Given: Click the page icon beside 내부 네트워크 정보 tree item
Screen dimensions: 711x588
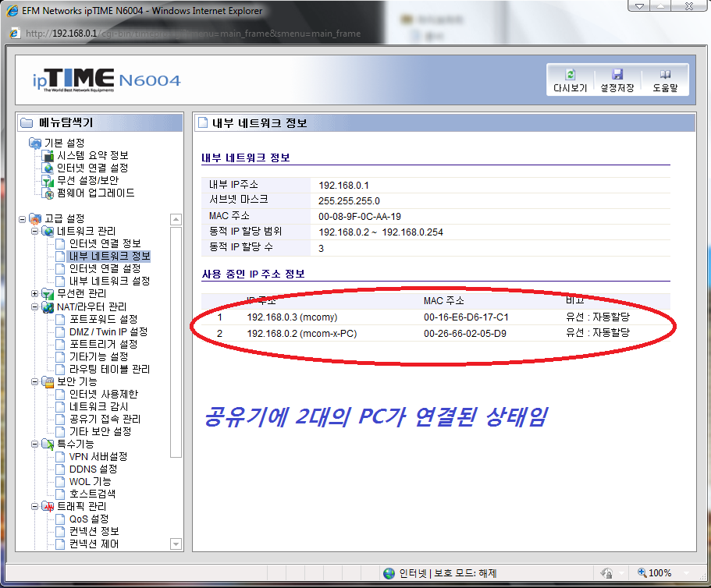Looking at the screenshot, I should click(x=60, y=257).
